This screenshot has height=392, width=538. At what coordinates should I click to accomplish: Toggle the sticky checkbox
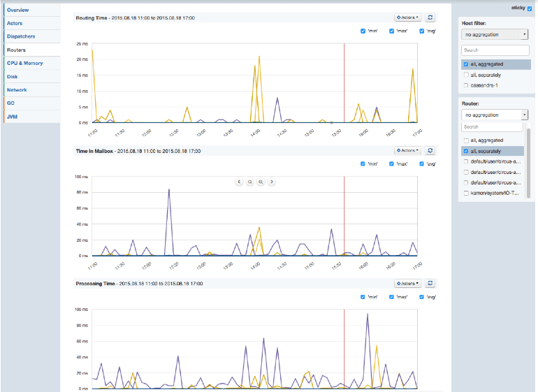pos(530,9)
